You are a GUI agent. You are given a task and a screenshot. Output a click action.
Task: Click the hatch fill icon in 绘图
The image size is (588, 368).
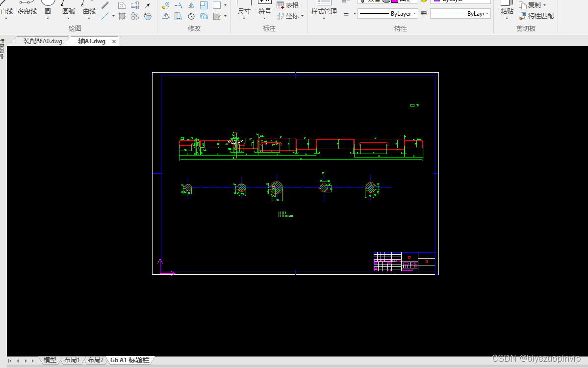(x=122, y=16)
